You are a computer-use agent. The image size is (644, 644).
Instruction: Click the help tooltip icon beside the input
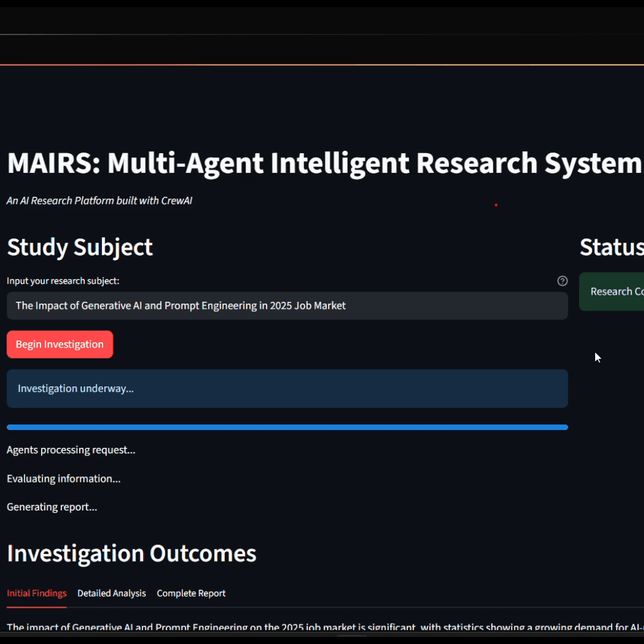click(562, 280)
